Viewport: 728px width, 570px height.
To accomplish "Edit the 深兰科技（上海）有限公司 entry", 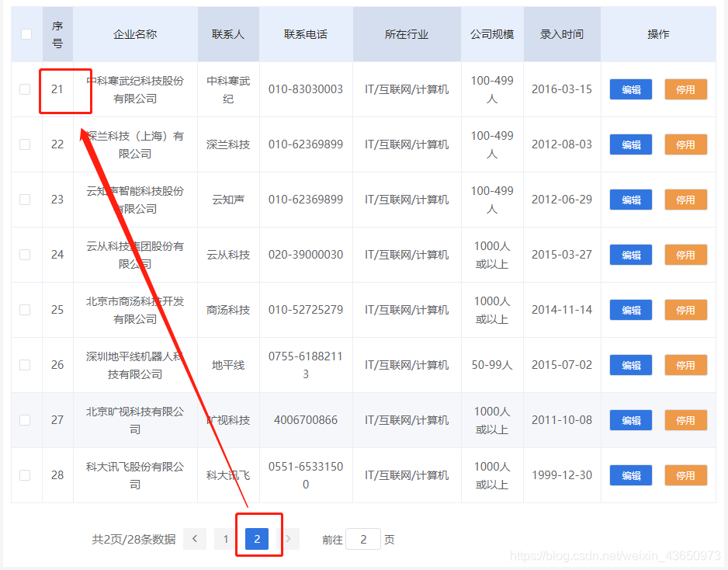I will point(630,144).
